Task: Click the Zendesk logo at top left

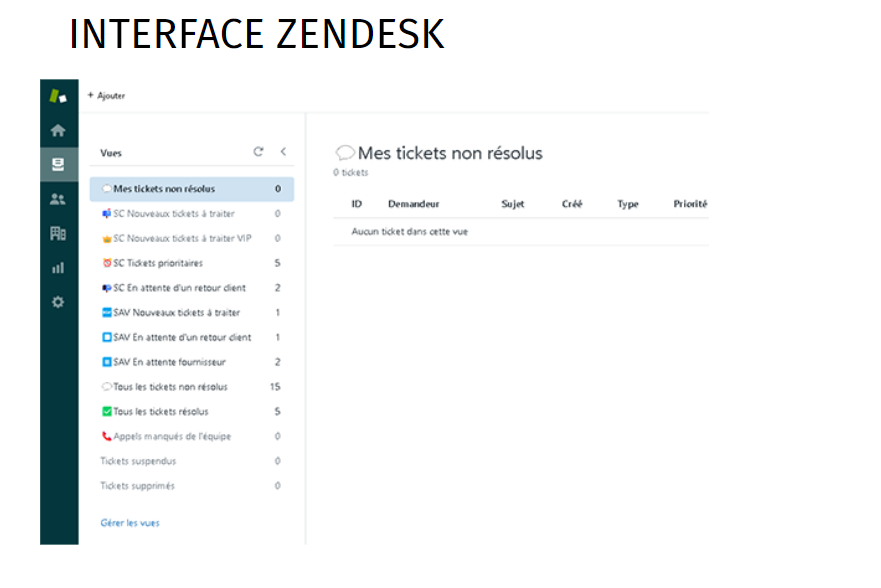Action: pyautogui.click(x=58, y=95)
